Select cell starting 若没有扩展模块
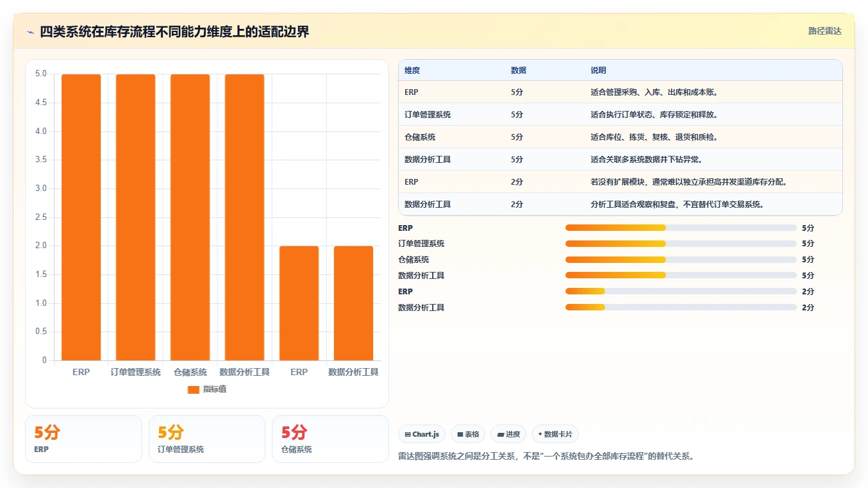The height and width of the screenshot is (488, 868). [x=689, y=182]
